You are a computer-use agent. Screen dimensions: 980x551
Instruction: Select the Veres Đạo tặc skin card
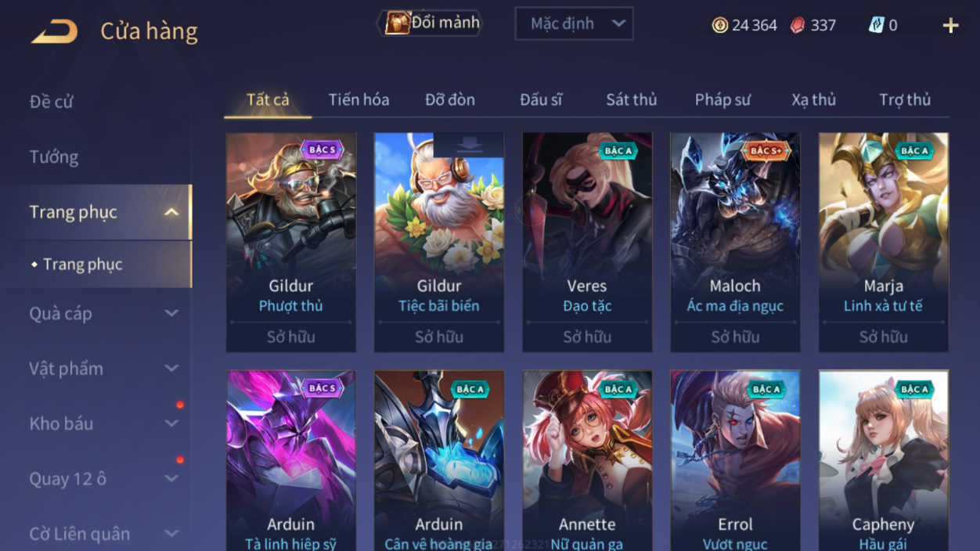587,243
